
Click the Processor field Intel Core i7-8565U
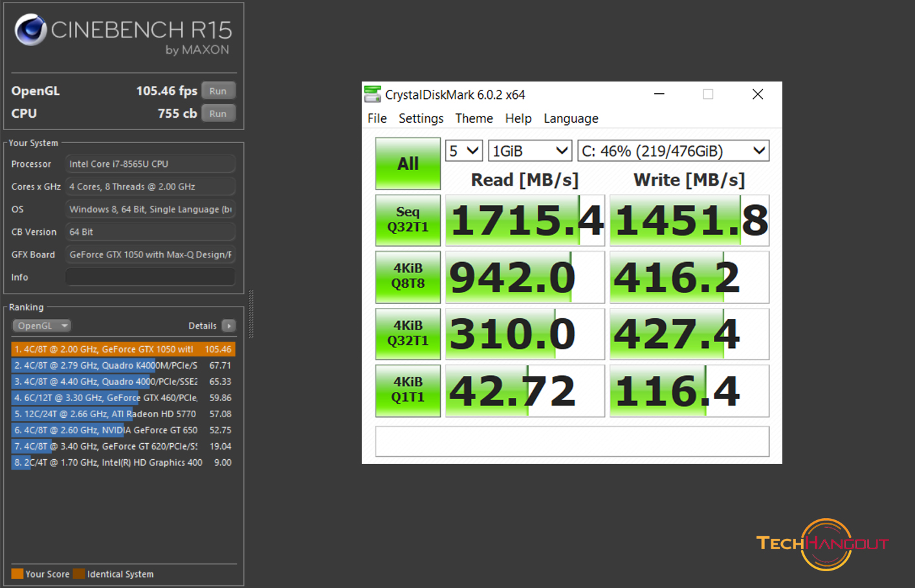click(x=150, y=164)
